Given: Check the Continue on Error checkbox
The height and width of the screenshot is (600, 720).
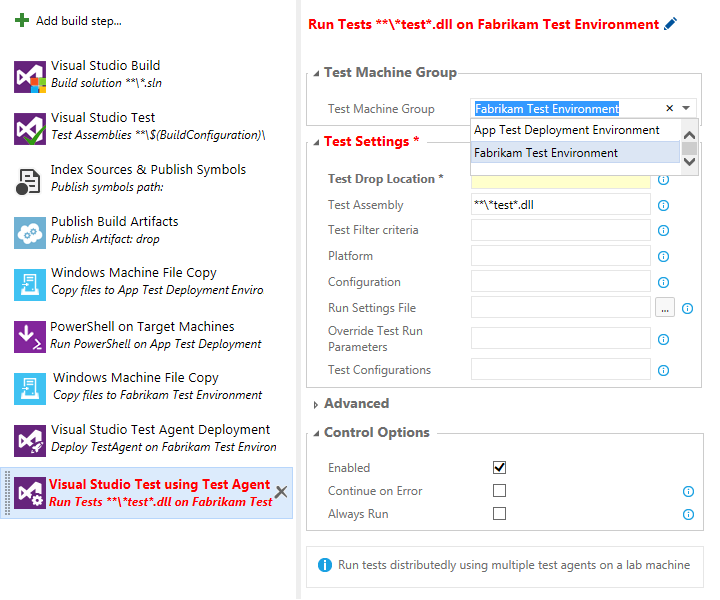Looking at the screenshot, I should [x=500, y=491].
